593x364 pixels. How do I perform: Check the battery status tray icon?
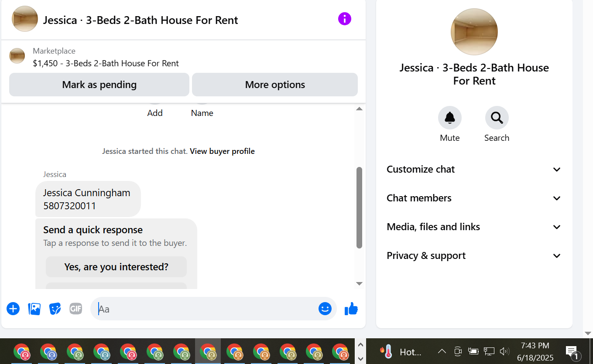pos(473,351)
